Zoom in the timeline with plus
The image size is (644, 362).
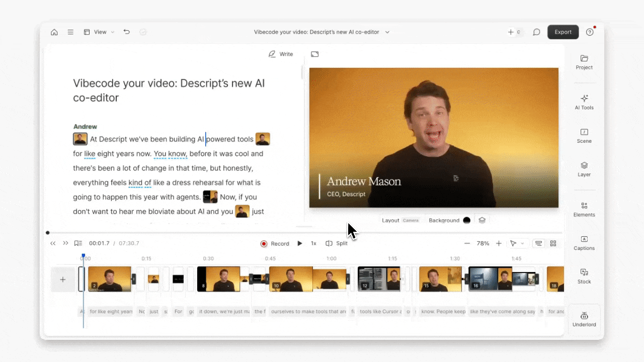pos(499,243)
